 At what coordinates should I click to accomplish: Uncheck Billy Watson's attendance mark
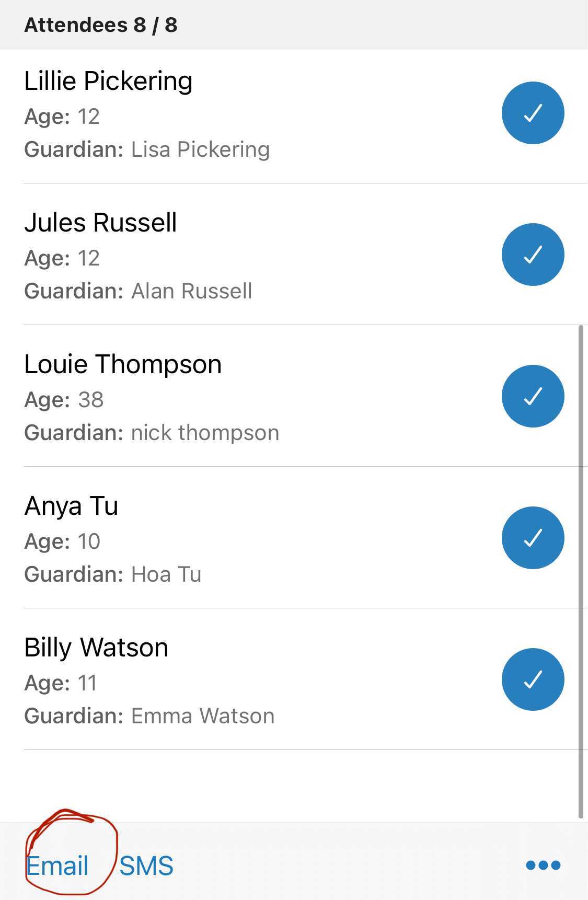[x=533, y=679]
